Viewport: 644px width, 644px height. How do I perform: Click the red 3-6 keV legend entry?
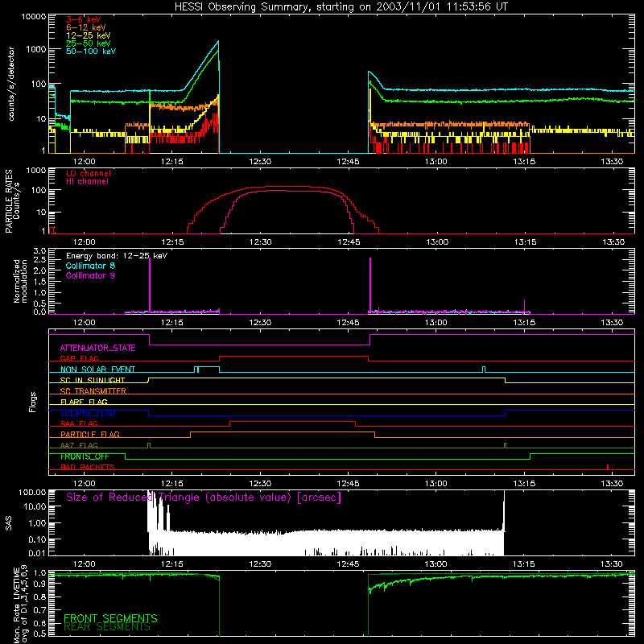click(84, 19)
